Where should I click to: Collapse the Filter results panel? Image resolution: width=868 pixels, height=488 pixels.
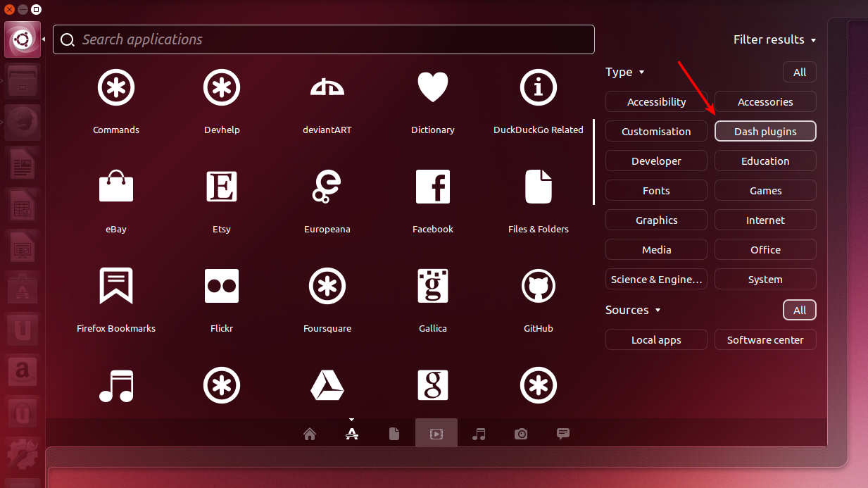click(x=774, y=39)
